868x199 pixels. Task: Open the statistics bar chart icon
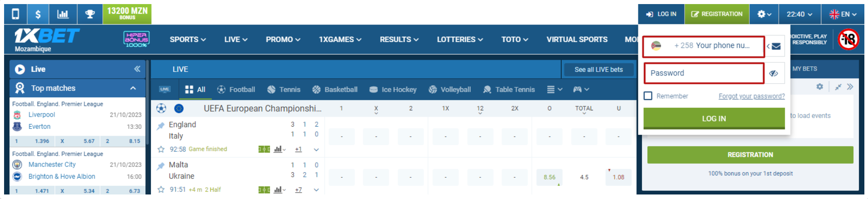pos(63,14)
